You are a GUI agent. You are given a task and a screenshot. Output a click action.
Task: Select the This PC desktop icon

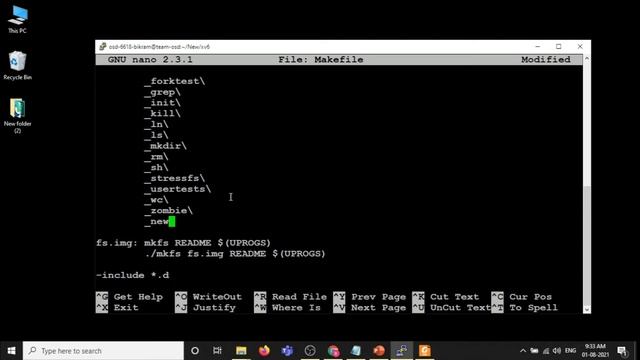pos(17,19)
